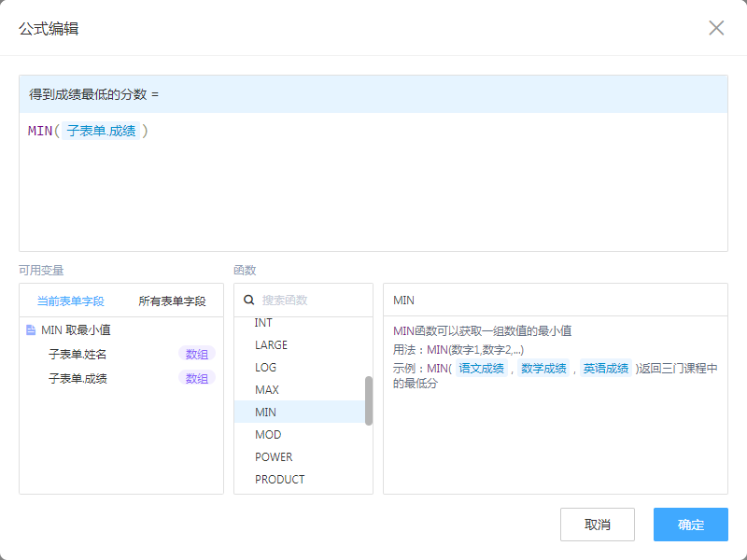Click the 数组 tag next to 子表单.姓名

[x=197, y=355]
